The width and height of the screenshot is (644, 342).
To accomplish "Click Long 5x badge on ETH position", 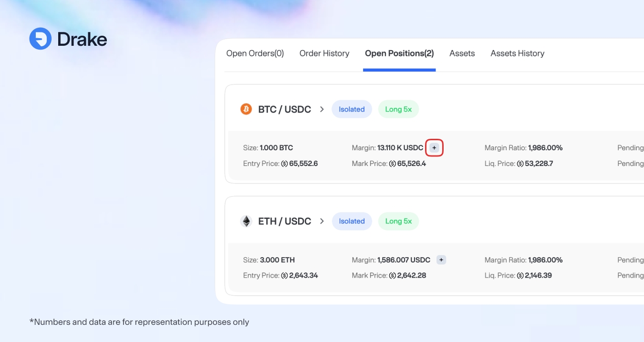I will (398, 221).
